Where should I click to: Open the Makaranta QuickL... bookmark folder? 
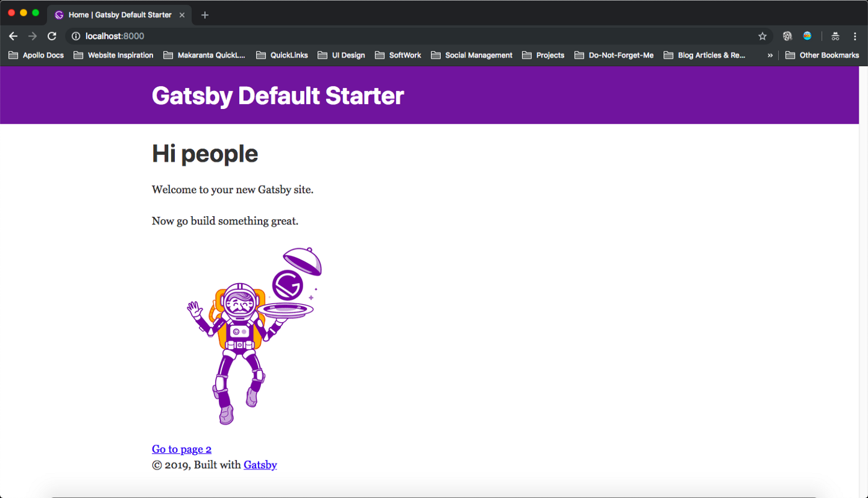[204, 55]
